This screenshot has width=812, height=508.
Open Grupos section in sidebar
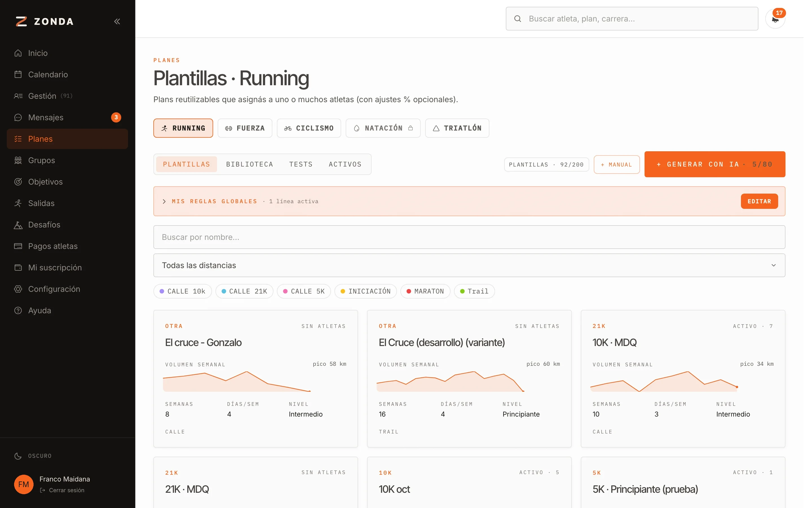67,160
